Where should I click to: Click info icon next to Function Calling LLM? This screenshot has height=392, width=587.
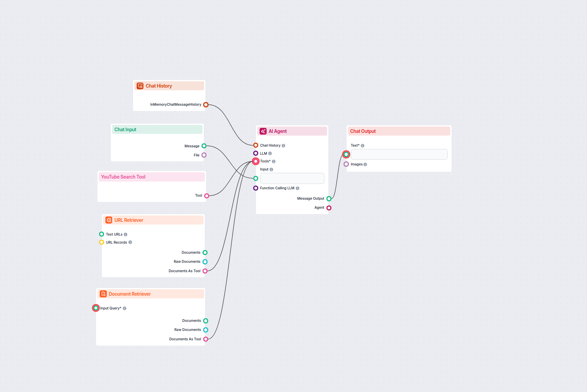click(x=298, y=188)
